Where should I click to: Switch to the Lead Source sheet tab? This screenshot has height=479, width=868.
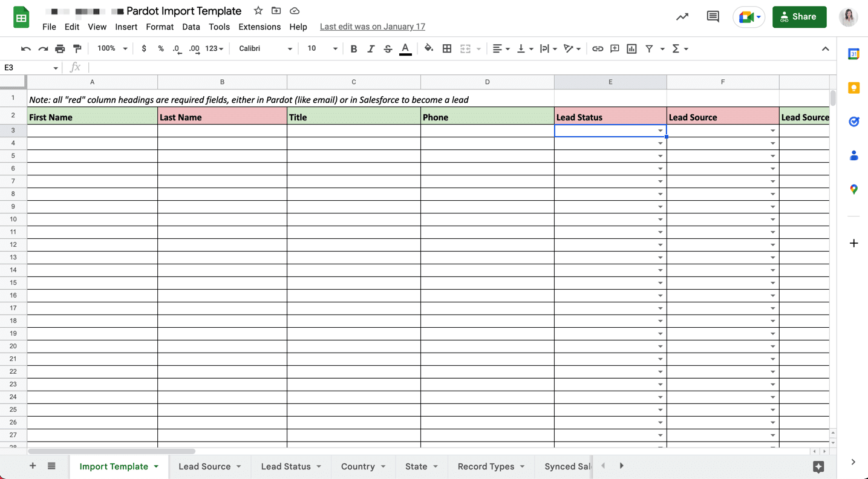209,466
